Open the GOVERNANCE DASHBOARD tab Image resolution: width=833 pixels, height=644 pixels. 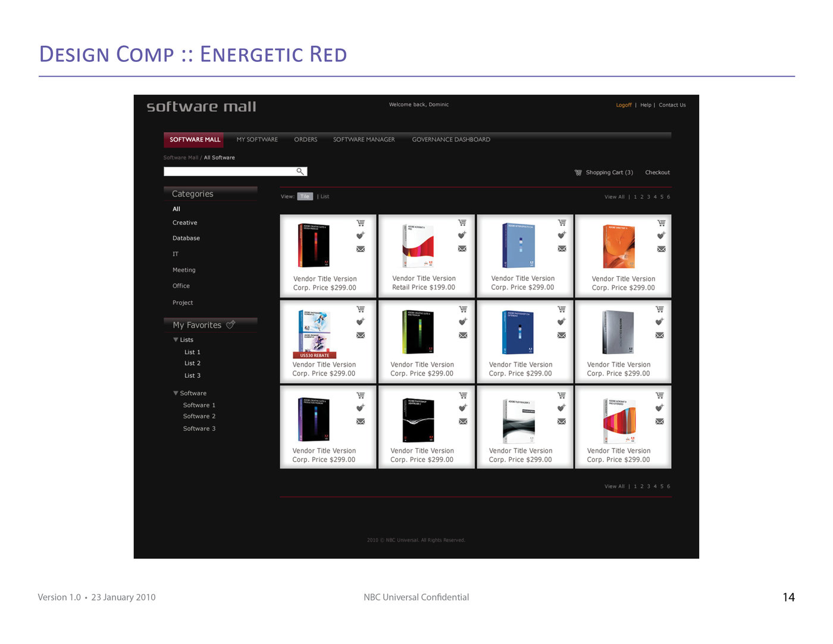click(x=450, y=139)
